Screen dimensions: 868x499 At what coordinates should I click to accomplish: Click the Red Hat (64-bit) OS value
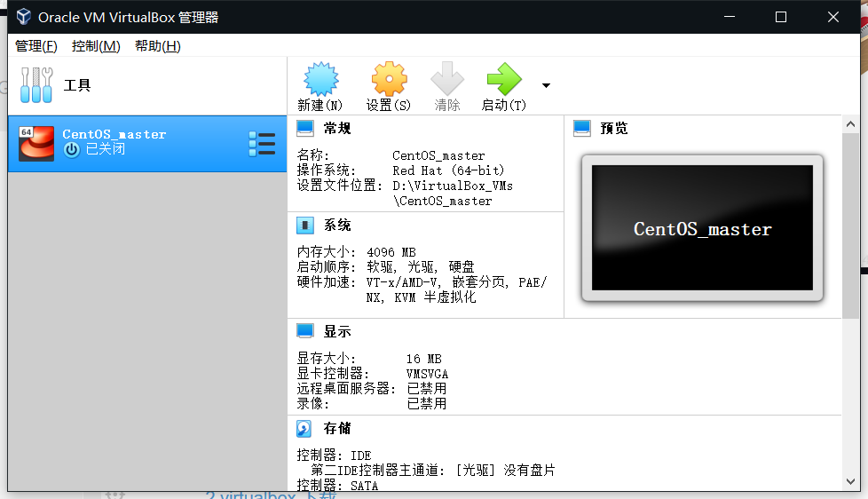[x=448, y=171]
